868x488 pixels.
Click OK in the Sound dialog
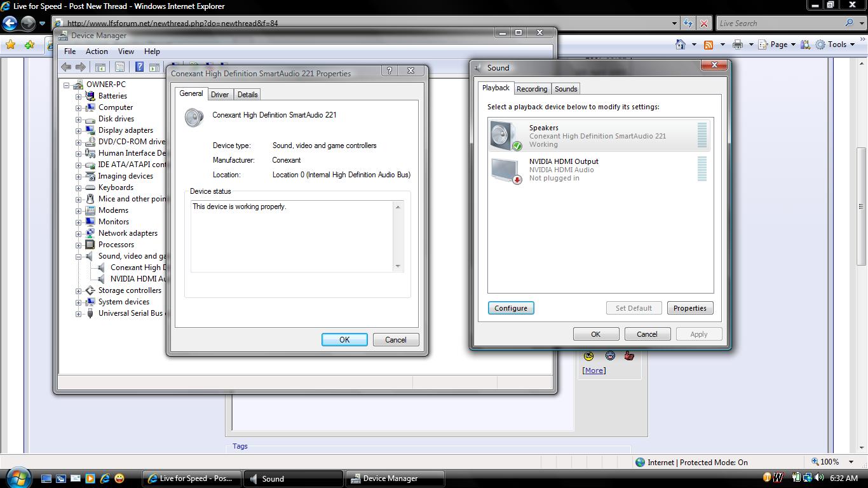click(595, 334)
